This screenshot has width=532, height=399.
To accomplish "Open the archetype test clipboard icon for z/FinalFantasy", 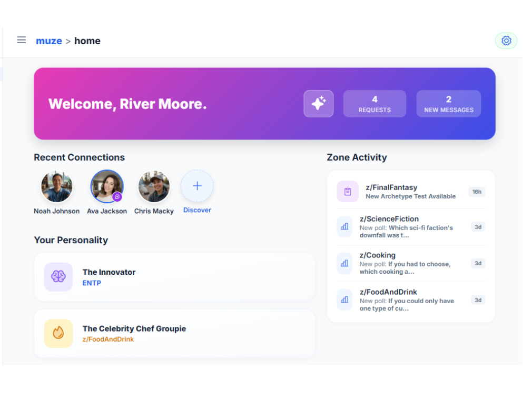I will pyautogui.click(x=347, y=192).
